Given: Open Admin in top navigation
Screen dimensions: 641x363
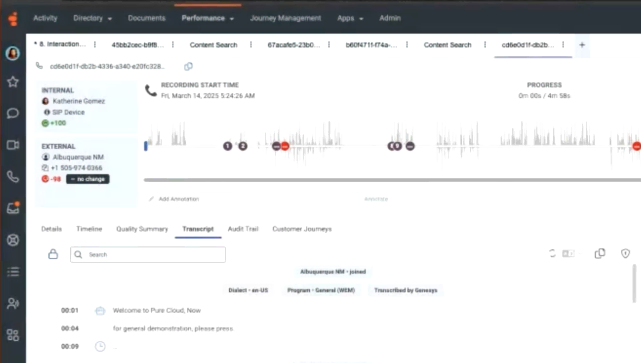Looking at the screenshot, I should click(390, 18).
